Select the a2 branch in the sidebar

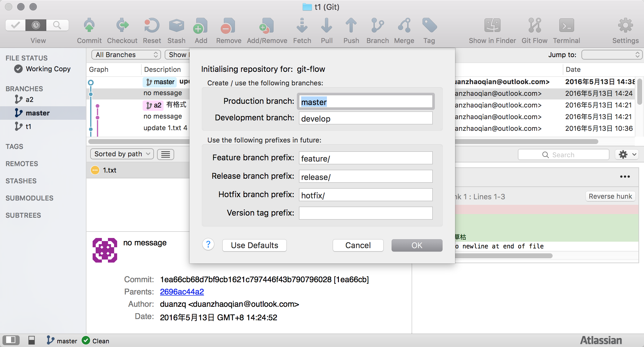point(29,99)
